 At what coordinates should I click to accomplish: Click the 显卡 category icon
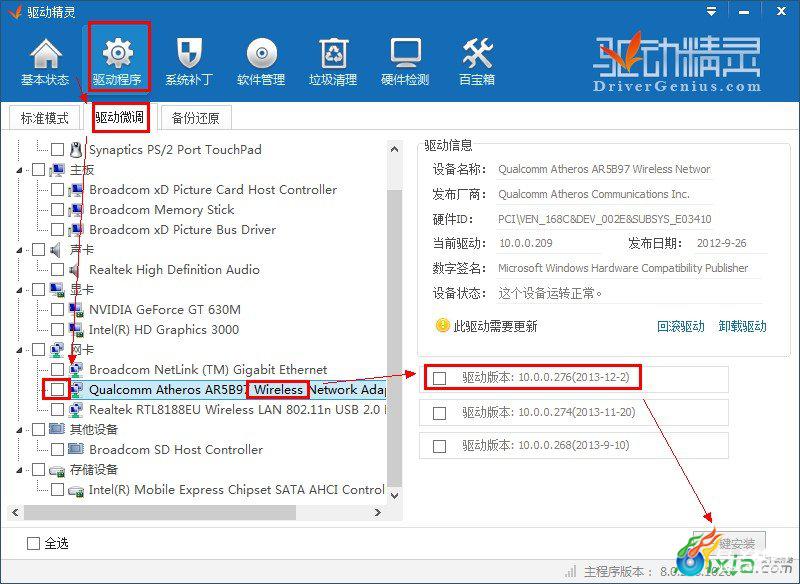pyautogui.click(x=57, y=290)
